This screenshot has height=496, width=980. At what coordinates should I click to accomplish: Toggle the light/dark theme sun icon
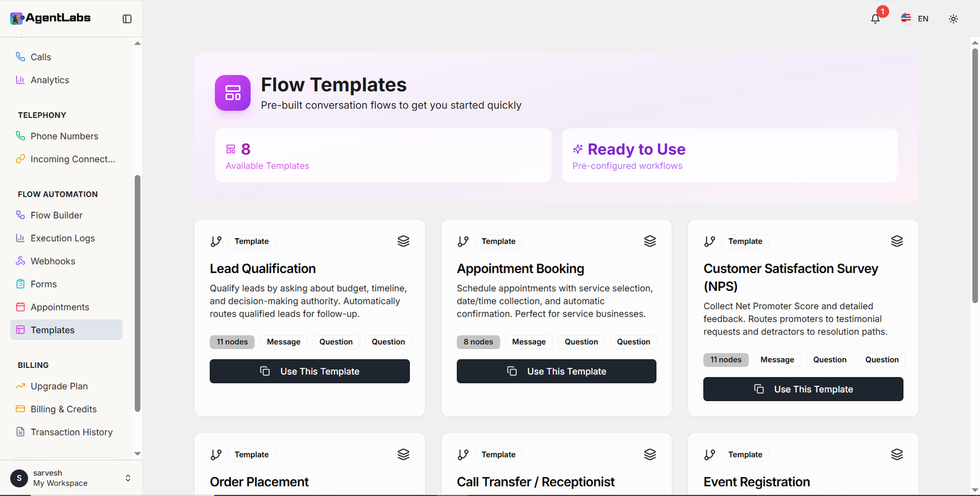coord(953,19)
